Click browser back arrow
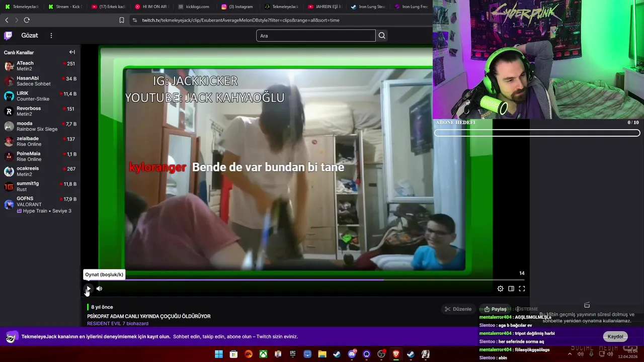 click(7, 20)
